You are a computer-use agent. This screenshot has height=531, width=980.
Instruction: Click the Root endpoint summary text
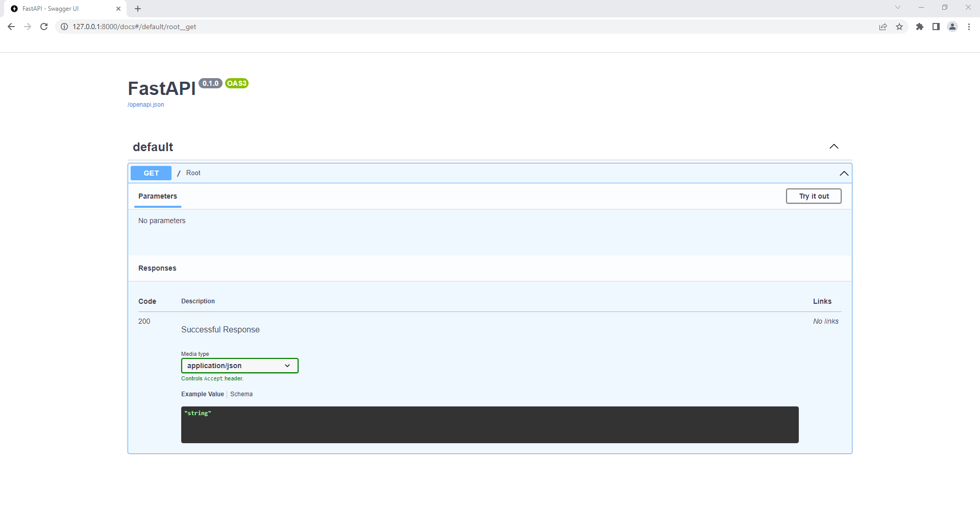tap(193, 173)
